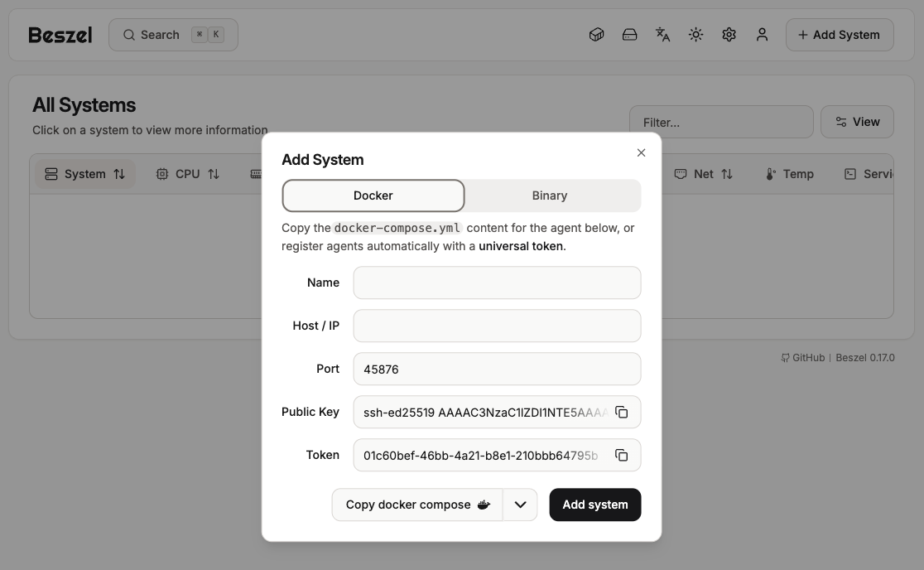Focus the Filter... input field
924x570 pixels.
(x=721, y=122)
